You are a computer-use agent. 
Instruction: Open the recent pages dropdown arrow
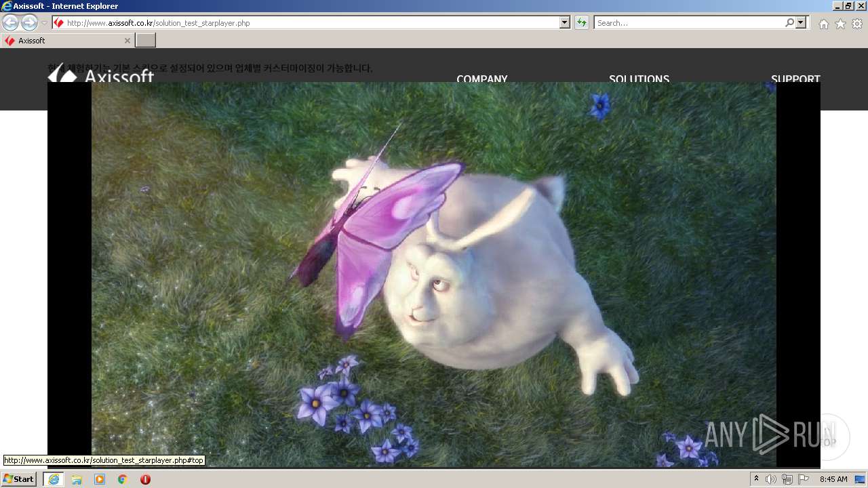coord(45,23)
